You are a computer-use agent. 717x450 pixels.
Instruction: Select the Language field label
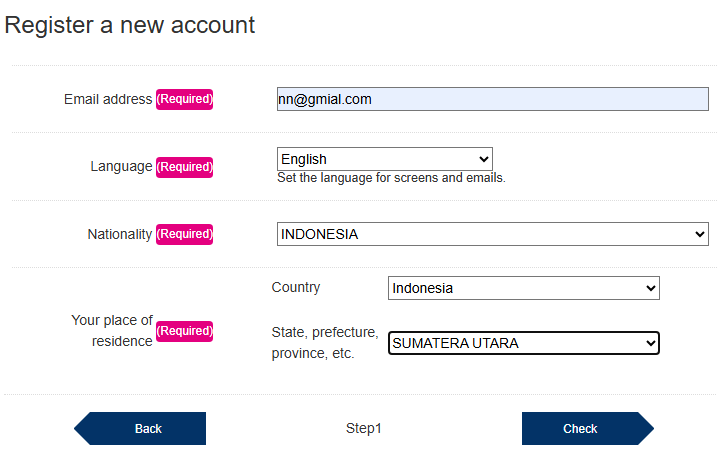click(121, 166)
